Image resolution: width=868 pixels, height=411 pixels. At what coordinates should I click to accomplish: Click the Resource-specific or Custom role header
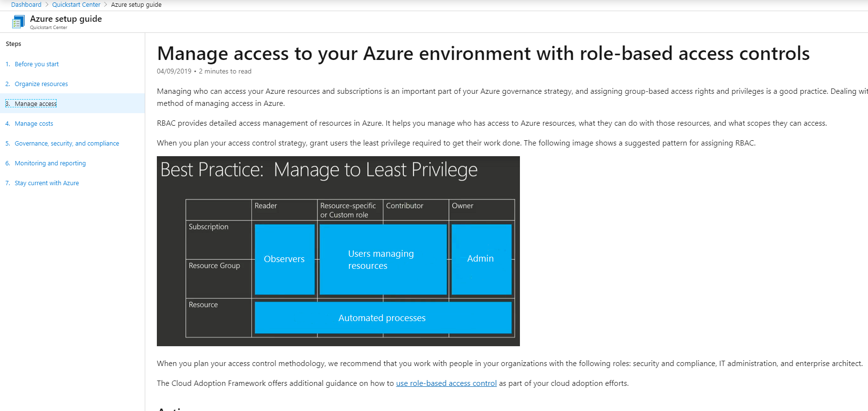click(348, 210)
